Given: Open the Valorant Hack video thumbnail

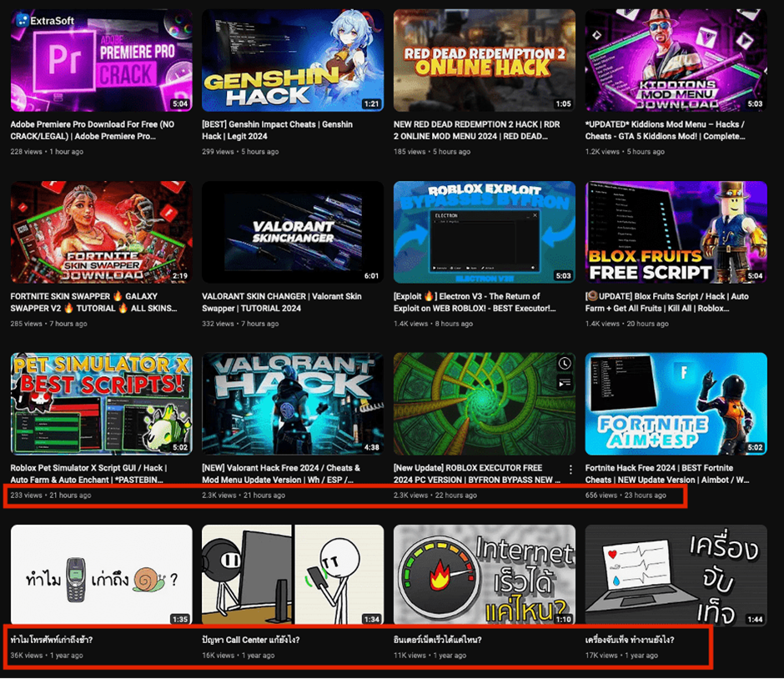Looking at the screenshot, I should click(x=293, y=404).
